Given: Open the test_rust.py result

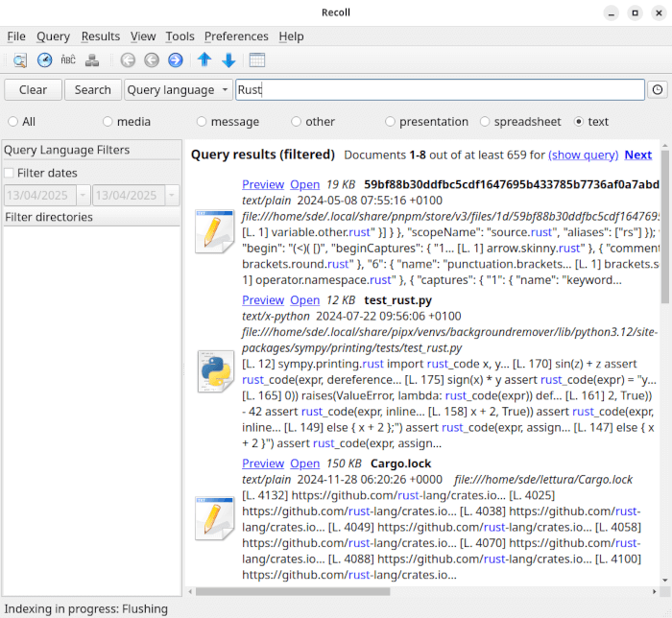Looking at the screenshot, I should [x=304, y=300].
